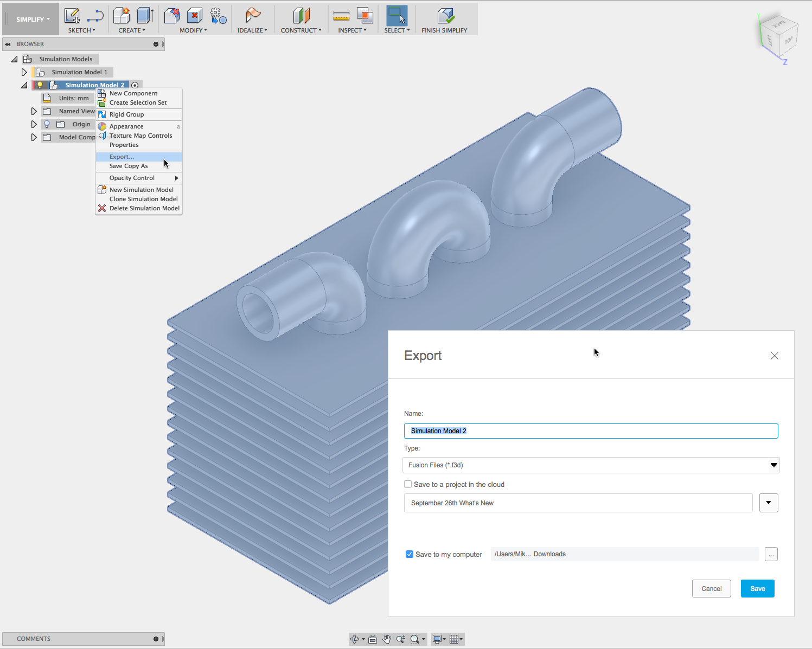Screen dimensions: 812x649
Task: Click the Finish Simplify checkmark icon
Action: click(x=445, y=16)
